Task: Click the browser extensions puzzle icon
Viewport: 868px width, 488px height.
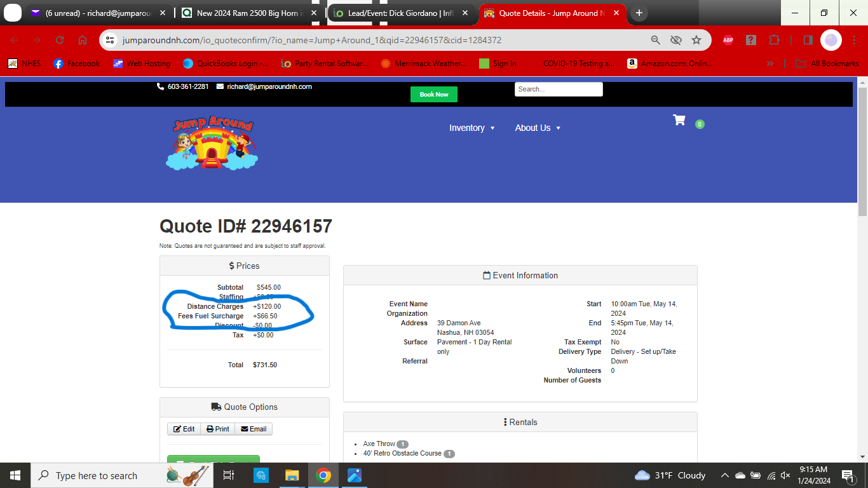Action: pyautogui.click(x=773, y=40)
